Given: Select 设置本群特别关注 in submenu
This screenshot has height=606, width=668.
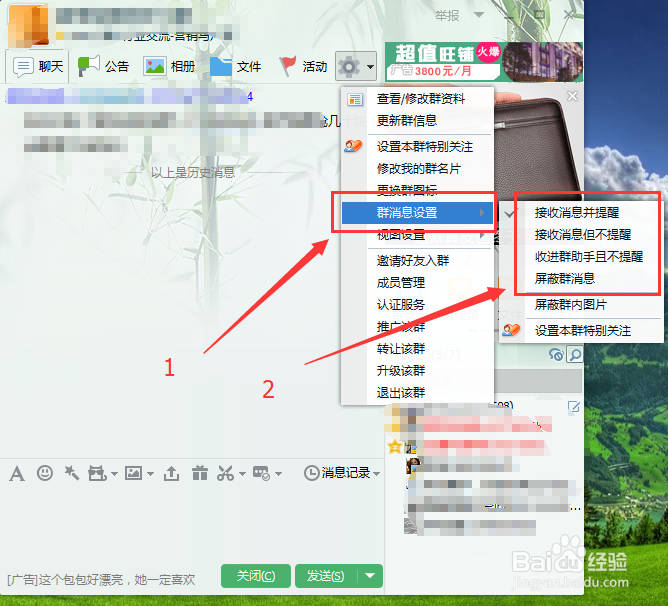Looking at the screenshot, I should [x=581, y=330].
